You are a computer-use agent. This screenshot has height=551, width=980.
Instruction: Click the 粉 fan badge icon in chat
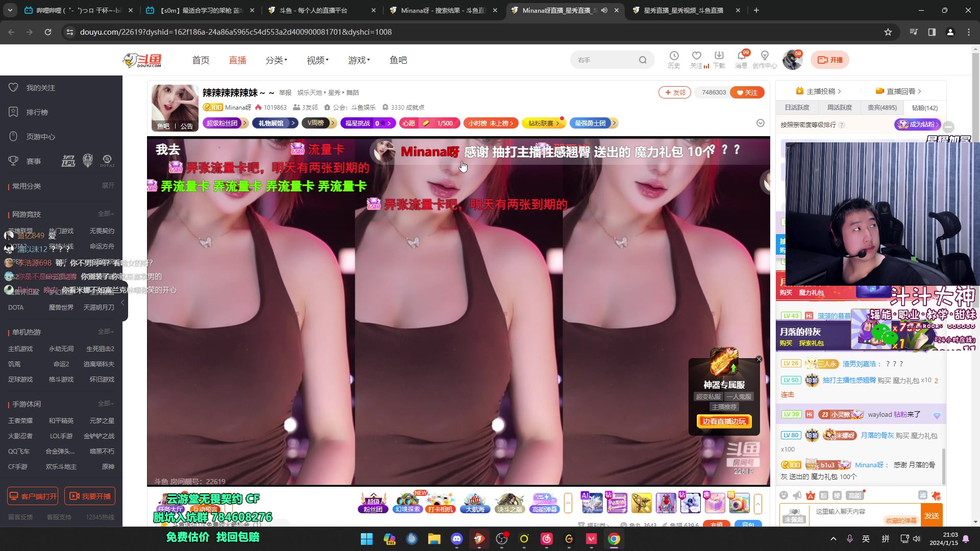(x=824, y=495)
